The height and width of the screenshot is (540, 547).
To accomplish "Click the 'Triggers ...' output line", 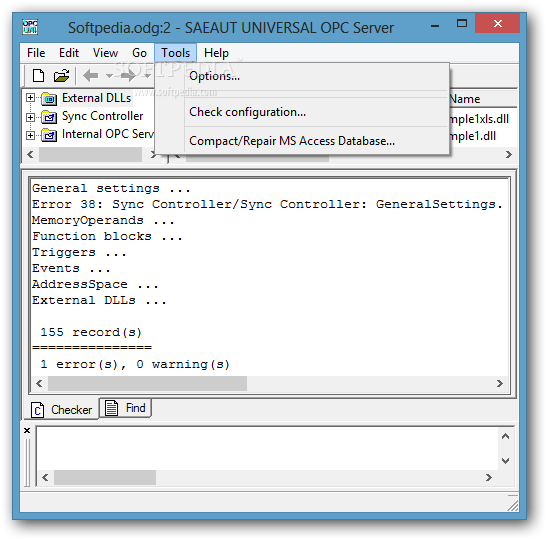I will coord(79,253).
